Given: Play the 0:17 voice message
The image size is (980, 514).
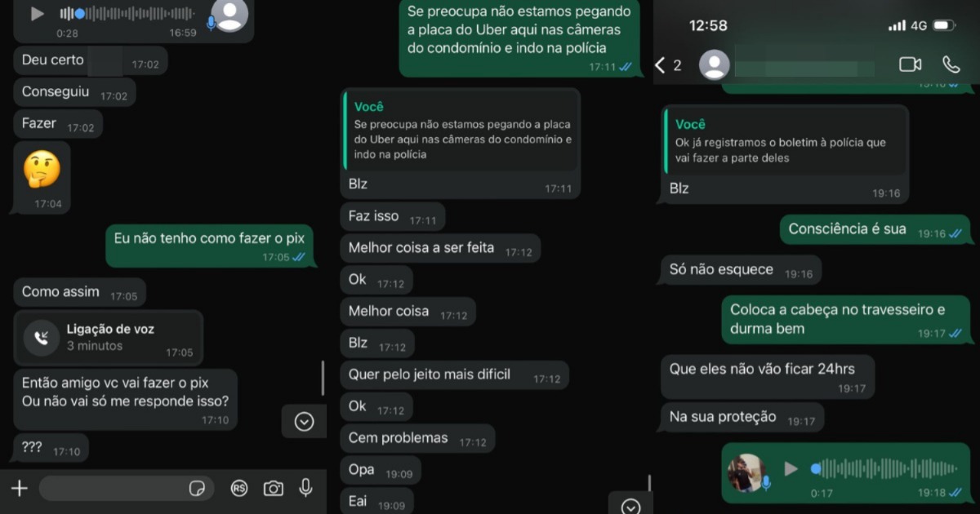Looking at the screenshot, I should pyautogui.click(x=791, y=468).
